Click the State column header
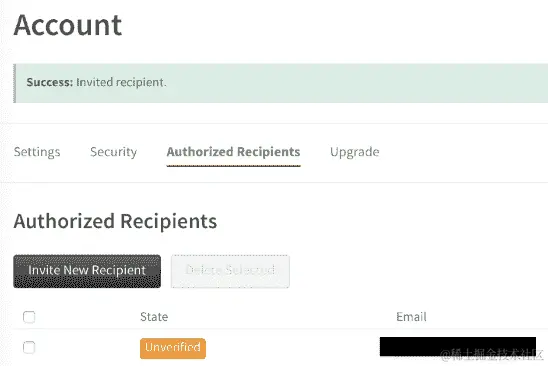The image size is (548, 366). 154,317
